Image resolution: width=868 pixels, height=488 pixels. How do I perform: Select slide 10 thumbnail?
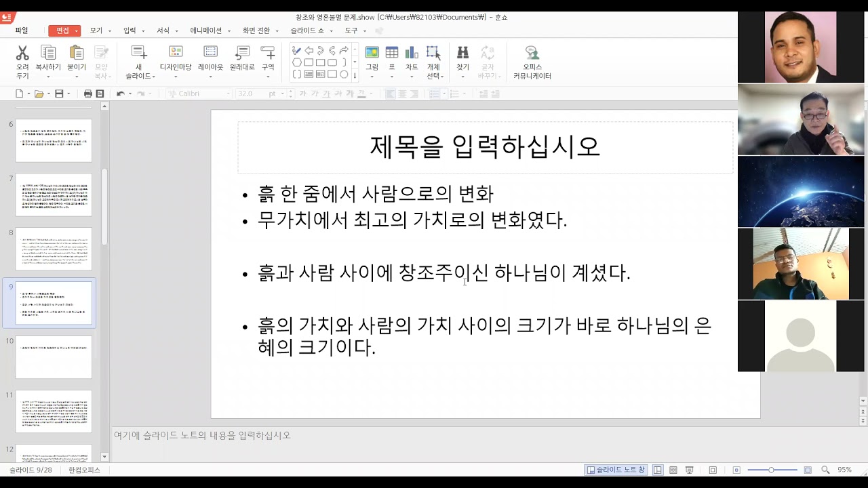point(54,357)
